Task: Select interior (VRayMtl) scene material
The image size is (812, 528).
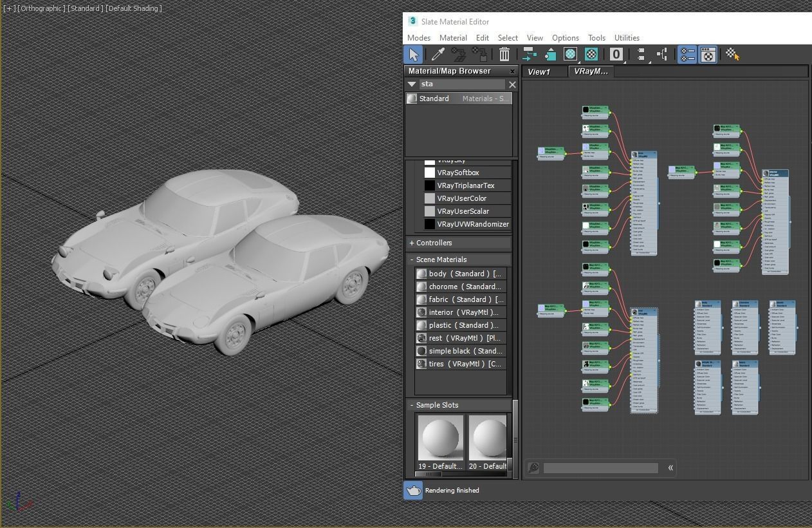Action: [461, 312]
